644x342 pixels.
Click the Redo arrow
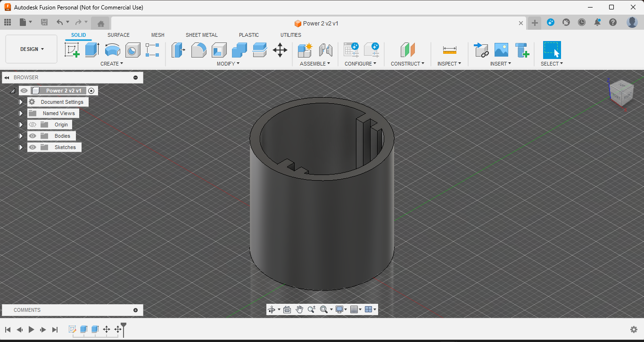pos(78,22)
